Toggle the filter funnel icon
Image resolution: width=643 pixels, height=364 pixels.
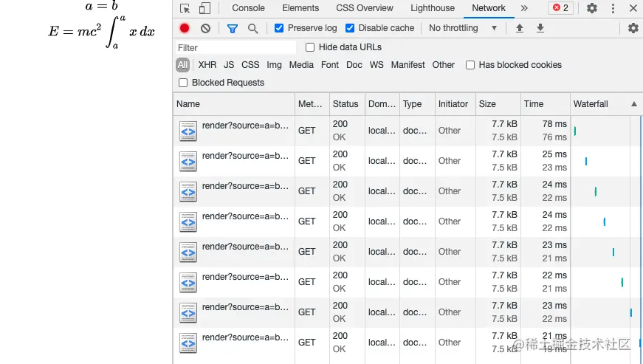point(233,28)
